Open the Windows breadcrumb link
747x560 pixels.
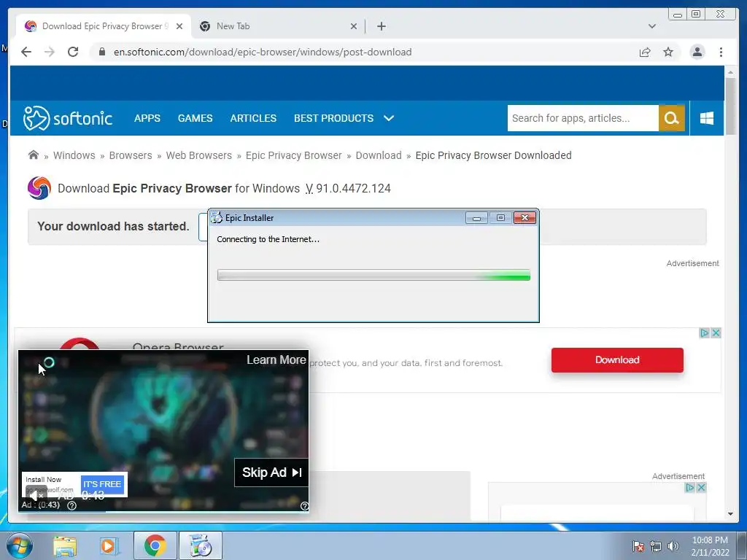pyautogui.click(x=74, y=155)
